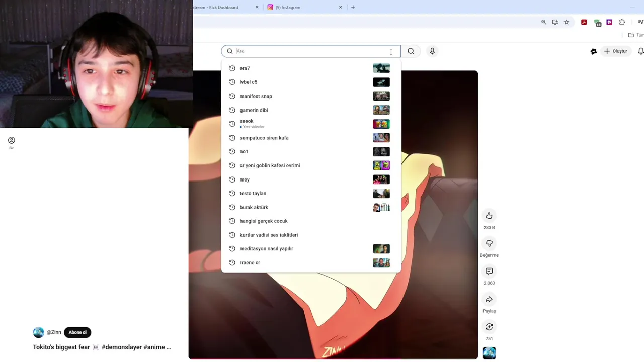
Task: Select 'sempatuco siren kafa' suggestion
Action: click(x=311, y=138)
